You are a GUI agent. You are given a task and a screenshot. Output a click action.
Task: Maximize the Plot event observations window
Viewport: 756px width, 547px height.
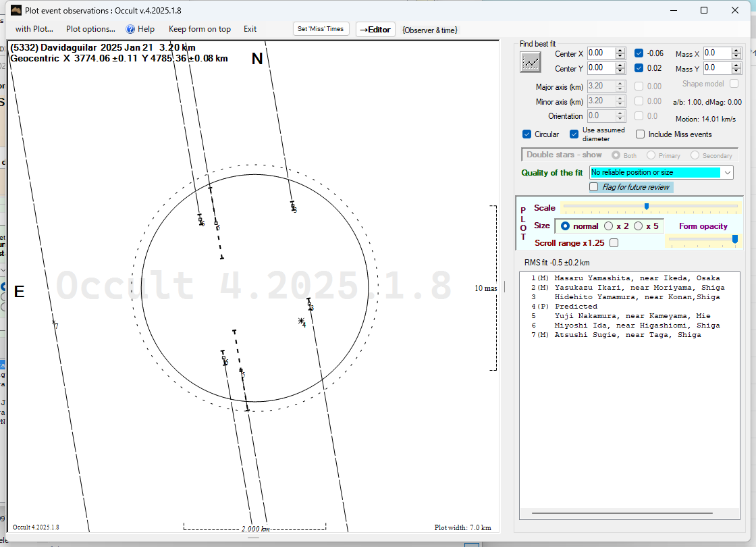click(703, 10)
